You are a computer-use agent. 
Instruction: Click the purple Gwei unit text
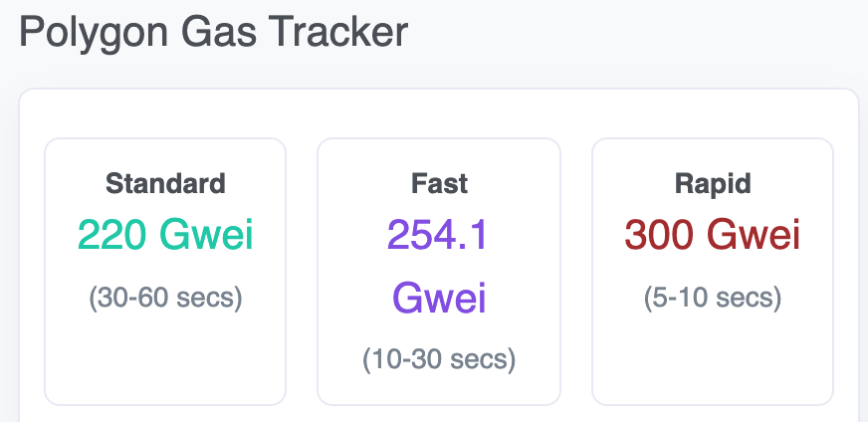point(440,298)
